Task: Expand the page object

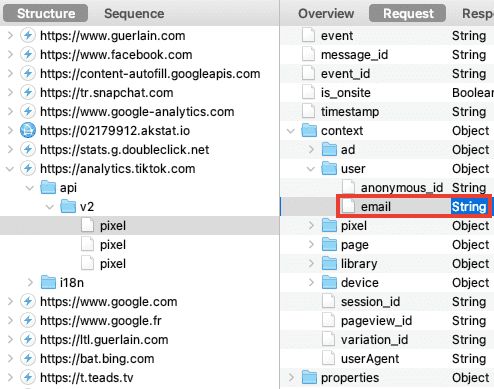Action: [311, 245]
